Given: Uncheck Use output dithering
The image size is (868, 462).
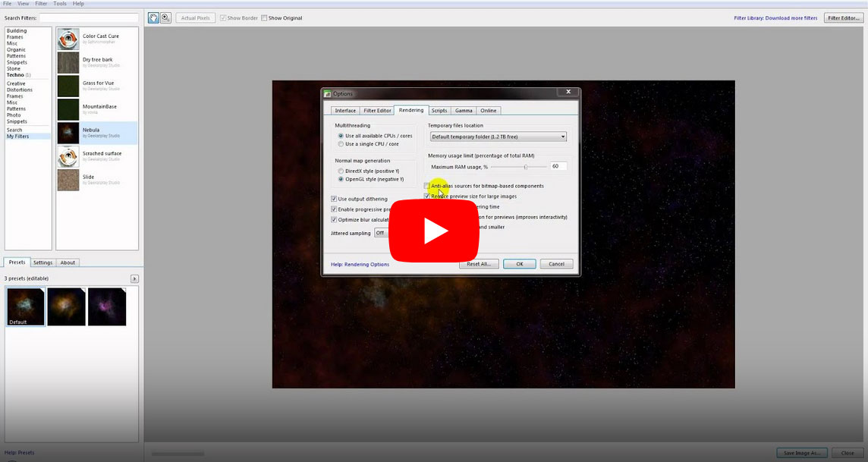Looking at the screenshot, I should 334,199.
